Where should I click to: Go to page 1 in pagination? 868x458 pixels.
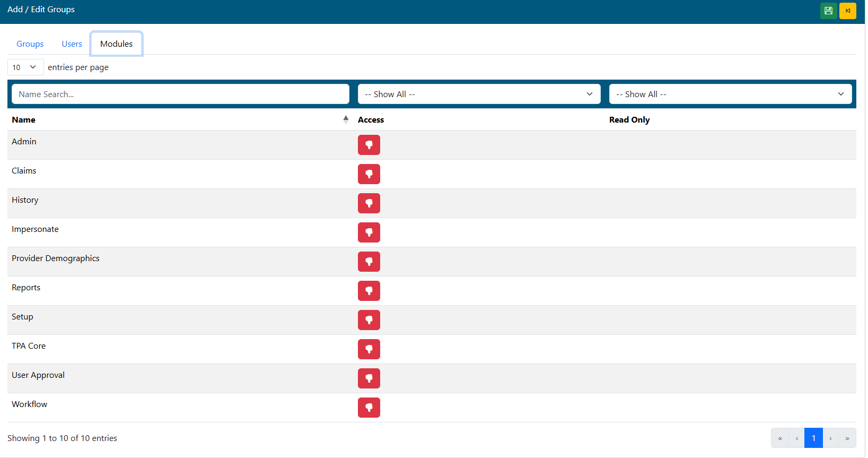point(813,438)
